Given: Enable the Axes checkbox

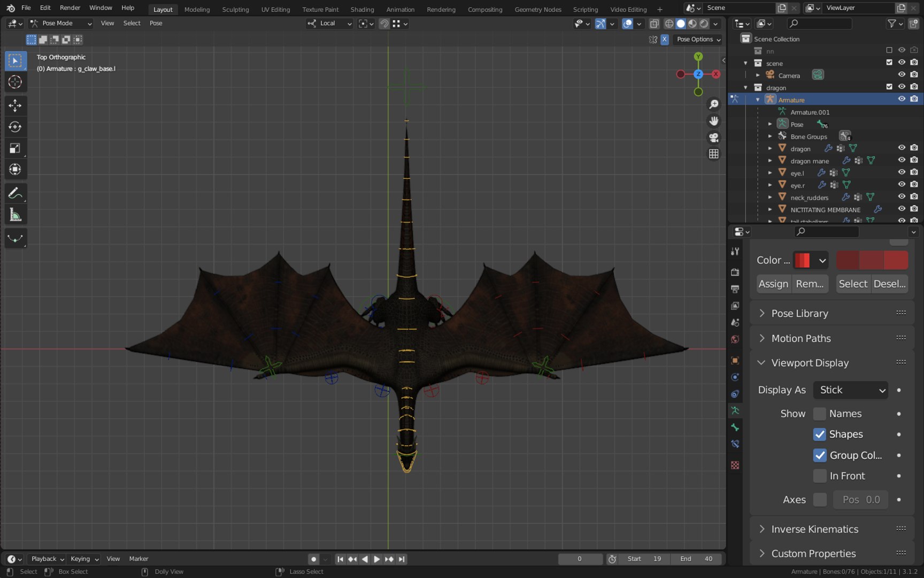Looking at the screenshot, I should tap(820, 499).
